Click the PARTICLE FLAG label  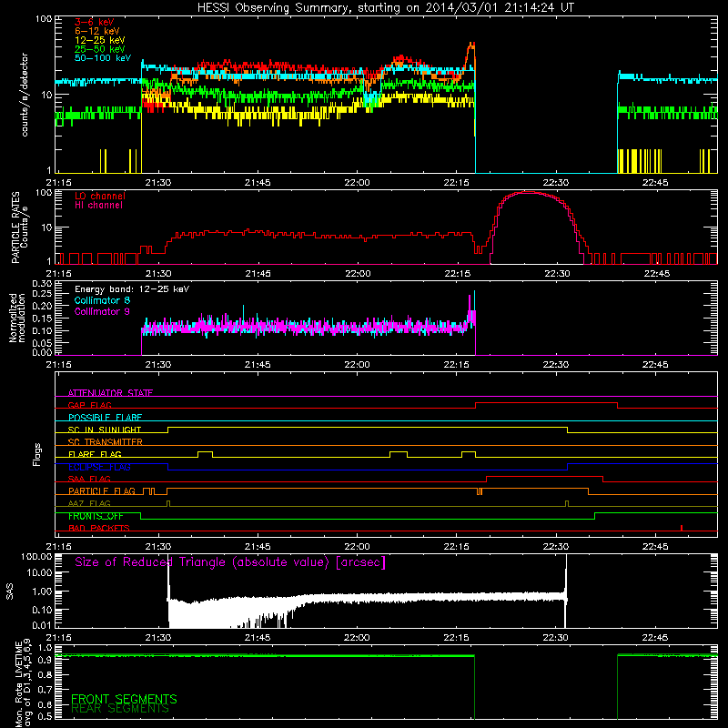coord(102,490)
